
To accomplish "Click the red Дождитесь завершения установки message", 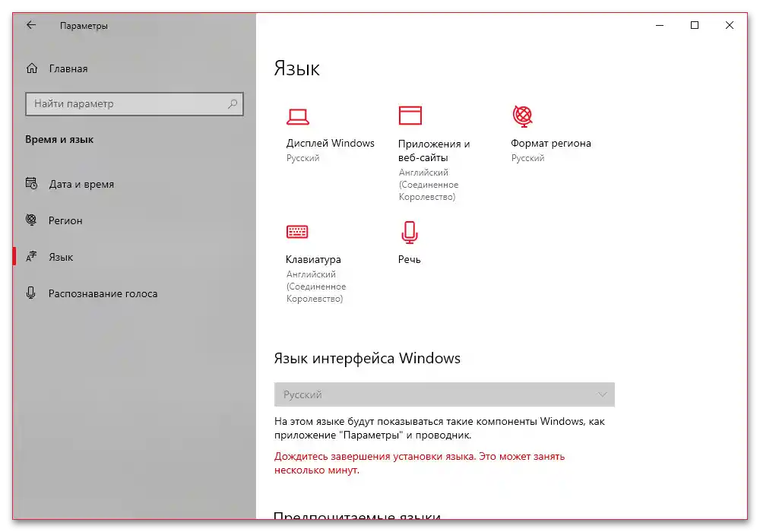I will coord(420,463).
